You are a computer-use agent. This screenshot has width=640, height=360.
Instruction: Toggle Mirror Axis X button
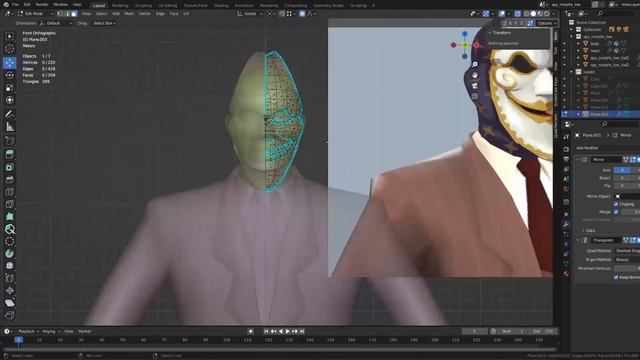point(622,170)
